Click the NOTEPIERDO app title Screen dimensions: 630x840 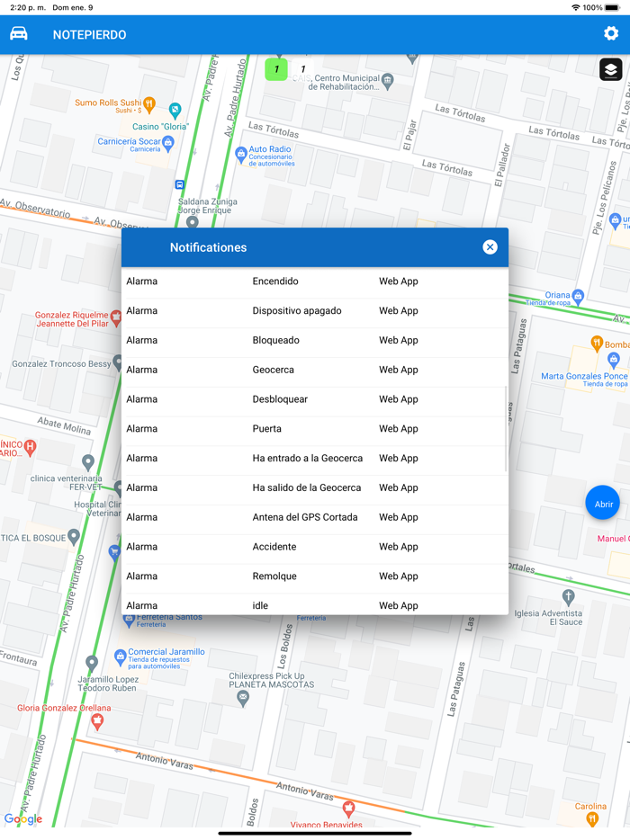pos(89,35)
